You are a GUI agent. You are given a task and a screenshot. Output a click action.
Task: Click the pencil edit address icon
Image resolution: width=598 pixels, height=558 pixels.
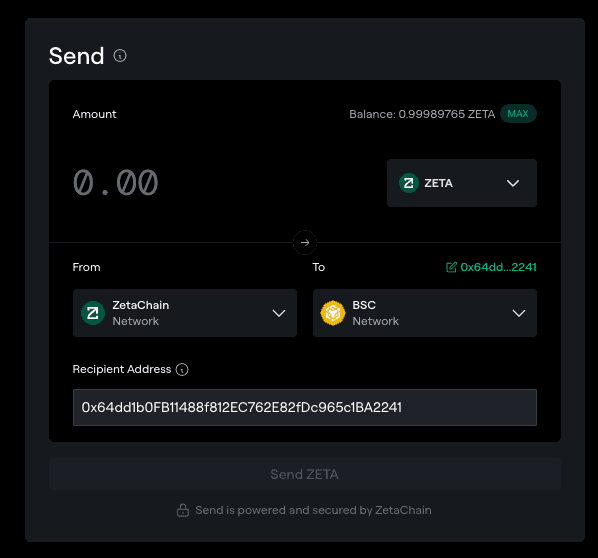[x=451, y=267]
